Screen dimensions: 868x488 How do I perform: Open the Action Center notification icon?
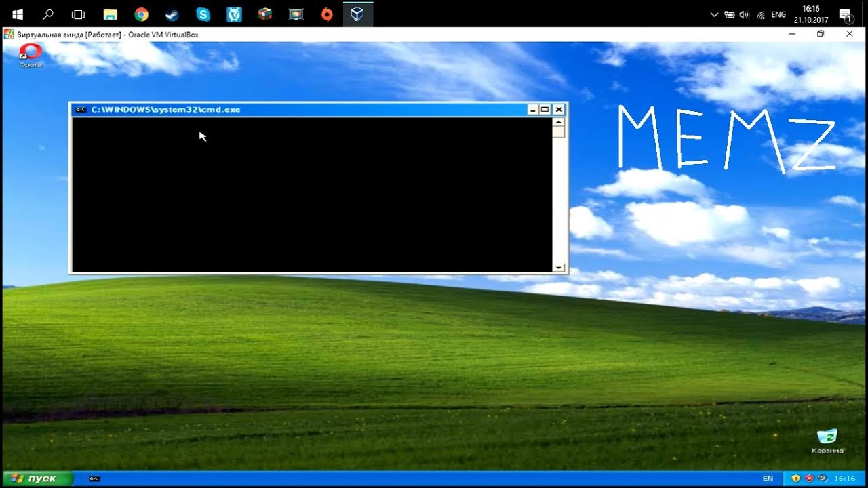(846, 14)
